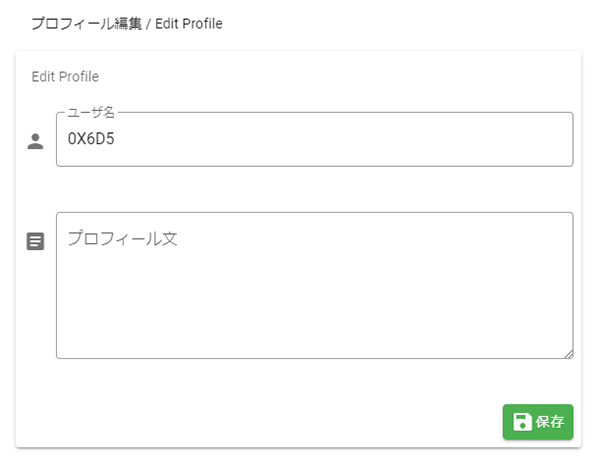Image resolution: width=600 pixels, height=464 pixels.
Task: Click the gray Edit Profile card title
Action: 65,77
